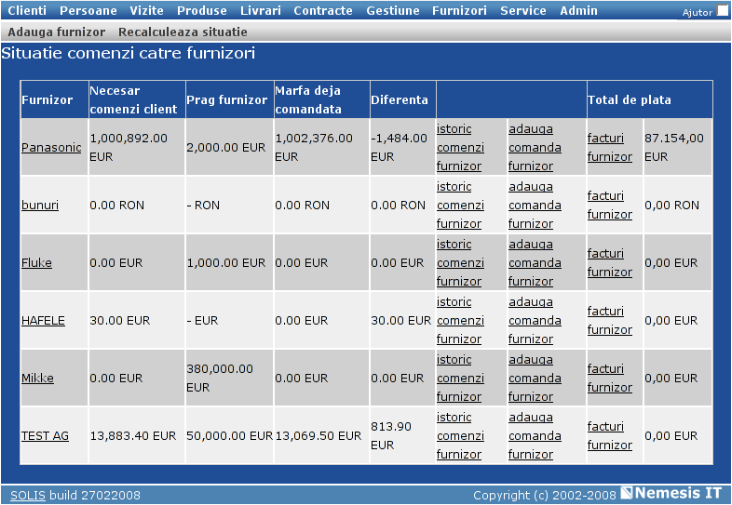Select Fluke's 1,000.00 EUR threshold cell
This screenshot has height=505, width=732.
click(229, 263)
